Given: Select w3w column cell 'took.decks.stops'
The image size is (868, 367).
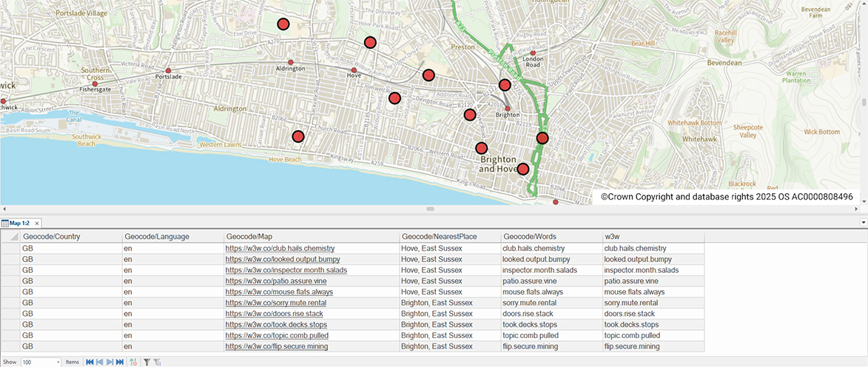Looking at the screenshot, I should click(x=653, y=324).
